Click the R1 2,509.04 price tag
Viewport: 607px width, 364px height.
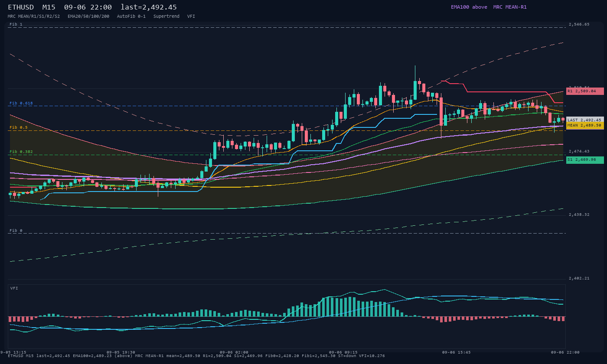click(585, 91)
